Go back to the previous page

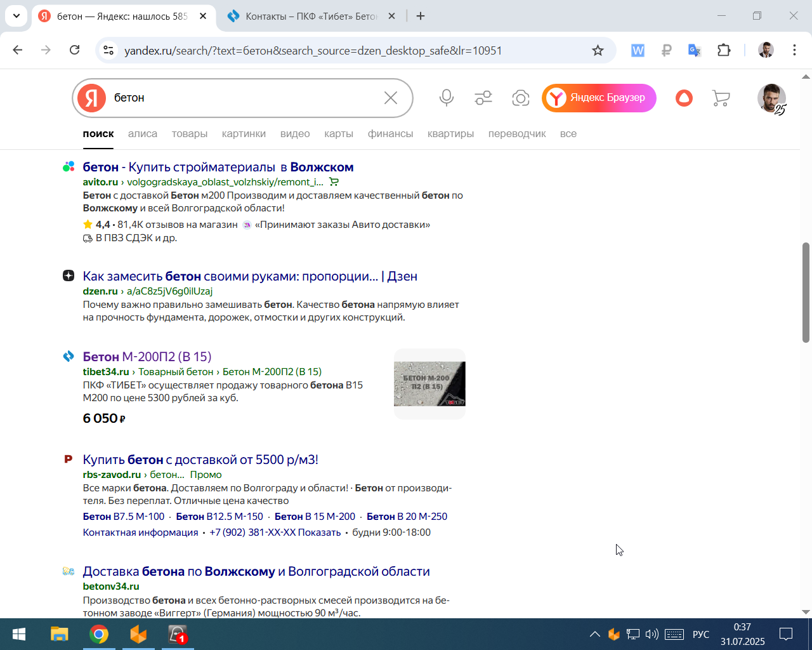point(18,50)
